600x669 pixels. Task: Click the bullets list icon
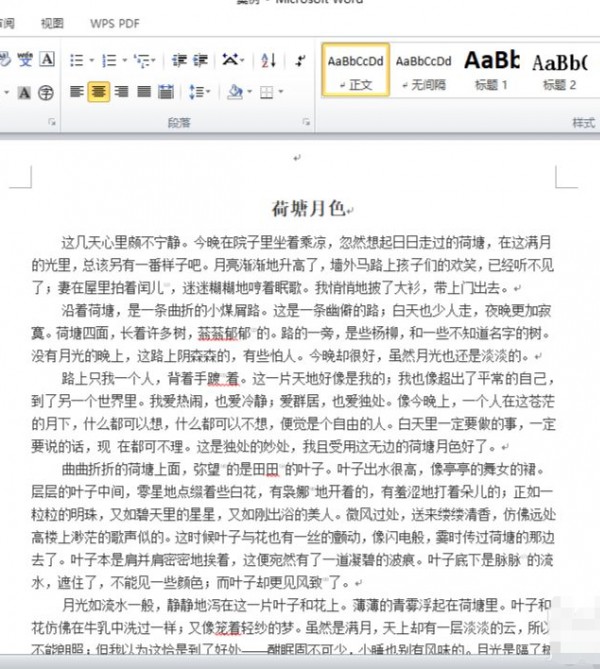click(x=77, y=60)
